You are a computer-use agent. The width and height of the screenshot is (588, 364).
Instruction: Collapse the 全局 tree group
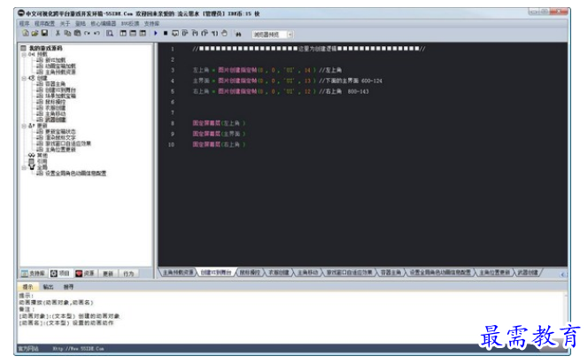(x=24, y=167)
